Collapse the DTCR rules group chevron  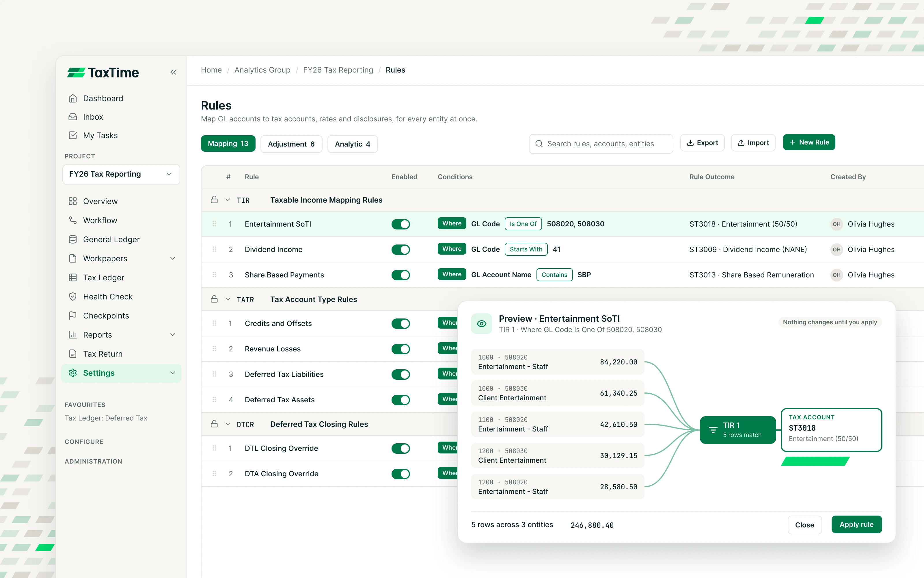228,424
